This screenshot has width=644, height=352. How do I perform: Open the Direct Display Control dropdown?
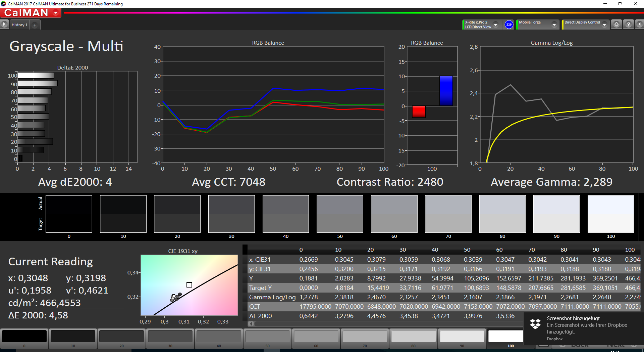coord(604,25)
